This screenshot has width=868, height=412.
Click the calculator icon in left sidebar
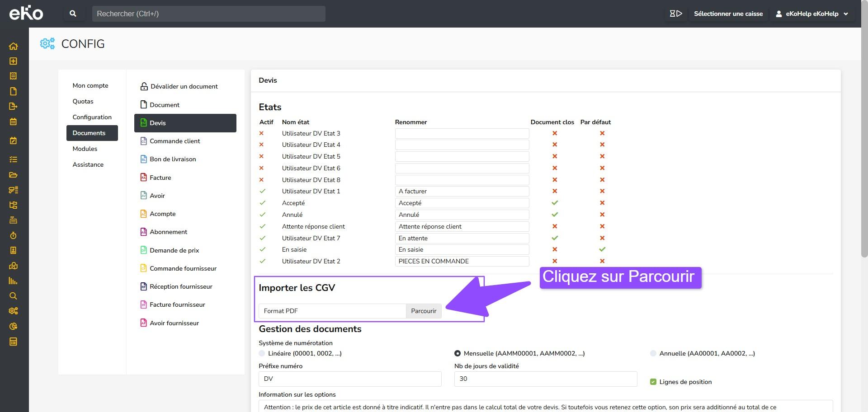coord(13,342)
